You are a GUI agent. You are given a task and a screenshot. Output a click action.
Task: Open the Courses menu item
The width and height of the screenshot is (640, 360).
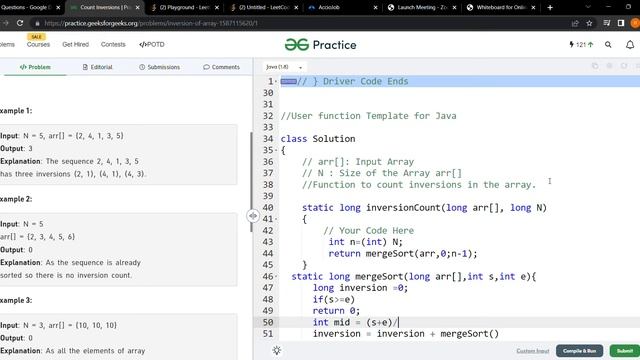pyautogui.click(x=38, y=44)
